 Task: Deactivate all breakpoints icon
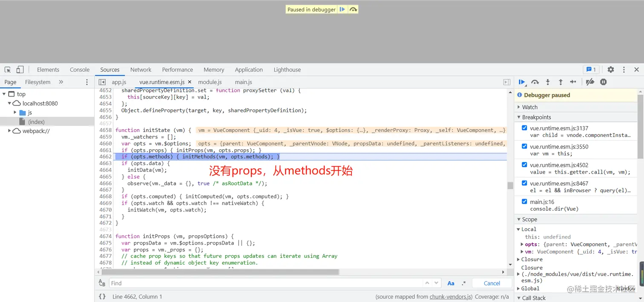590,82
